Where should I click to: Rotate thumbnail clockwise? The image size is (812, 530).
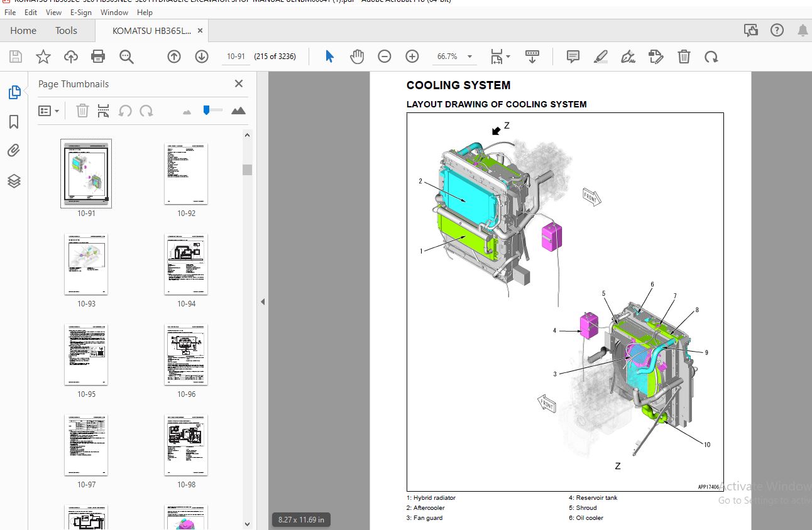(146, 111)
